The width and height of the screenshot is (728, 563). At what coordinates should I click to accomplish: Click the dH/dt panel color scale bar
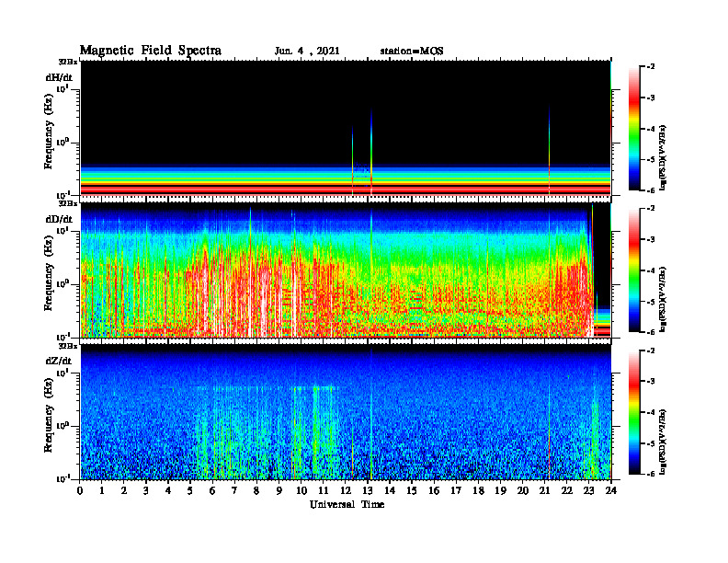[634, 129]
